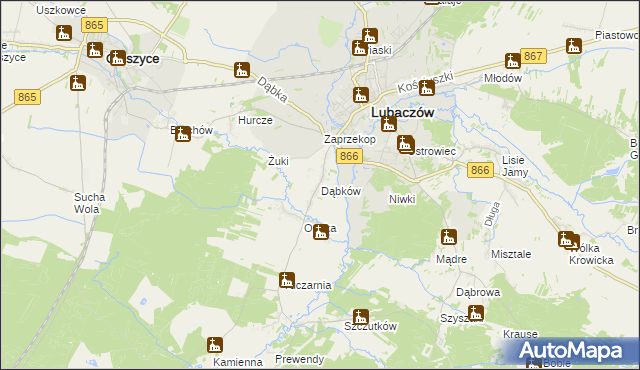Click road number 865 shield near Uszkowce

pyautogui.click(x=94, y=25)
